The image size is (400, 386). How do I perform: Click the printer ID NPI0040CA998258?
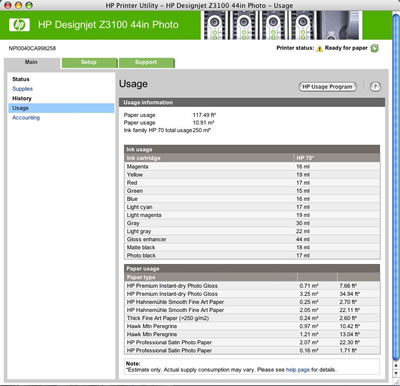click(x=32, y=48)
